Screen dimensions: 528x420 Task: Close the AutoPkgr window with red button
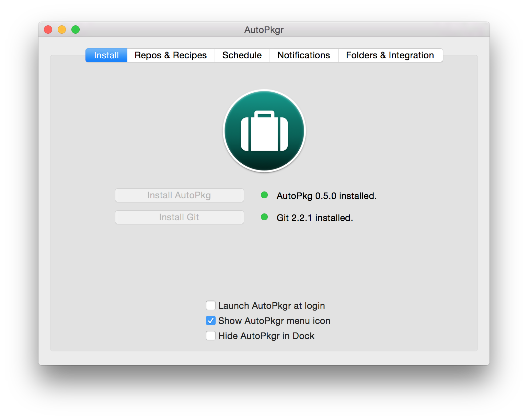click(x=48, y=30)
